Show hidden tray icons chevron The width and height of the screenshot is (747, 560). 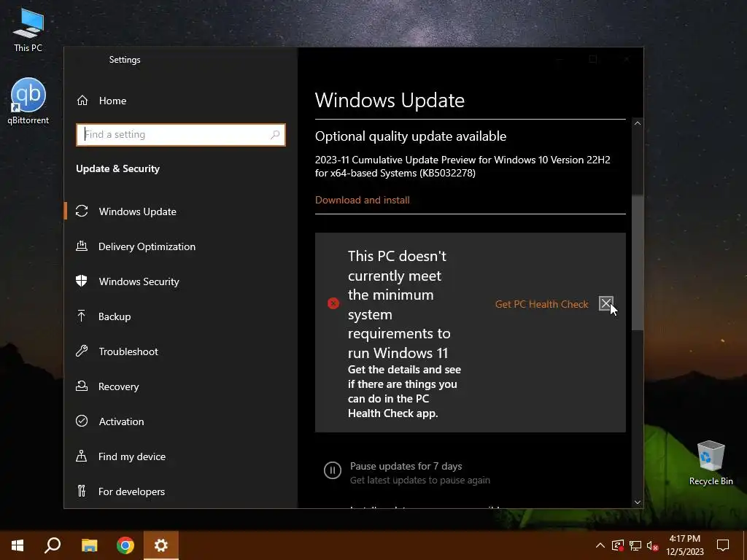600,545
